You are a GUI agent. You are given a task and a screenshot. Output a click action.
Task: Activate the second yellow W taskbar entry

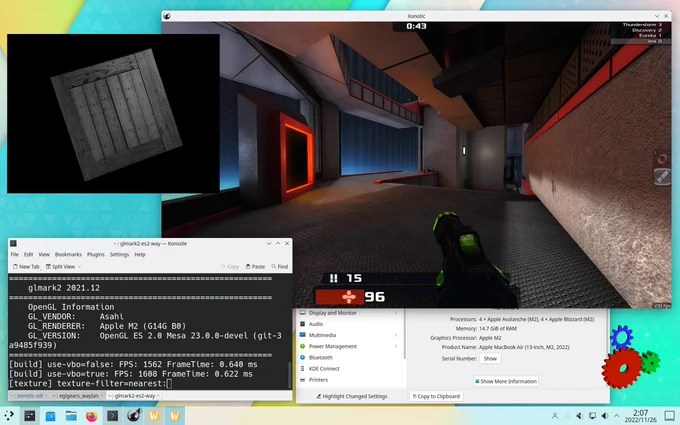(x=175, y=416)
